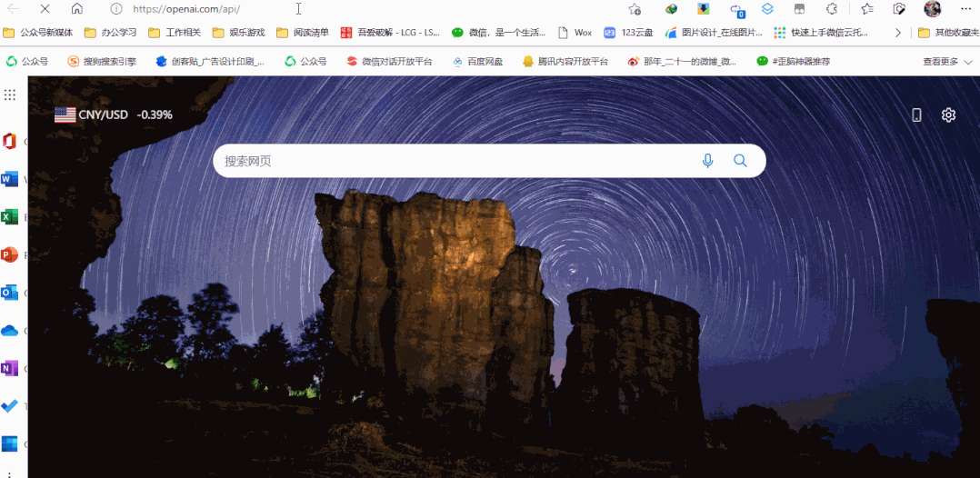
Task: Open the browser Extensions puzzle icon
Action: (831, 9)
